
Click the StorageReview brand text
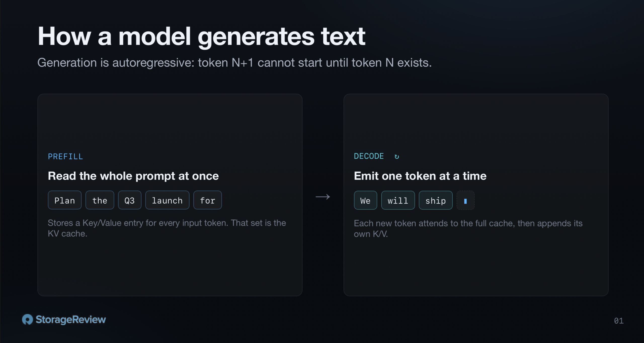click(x=71, y=319)
